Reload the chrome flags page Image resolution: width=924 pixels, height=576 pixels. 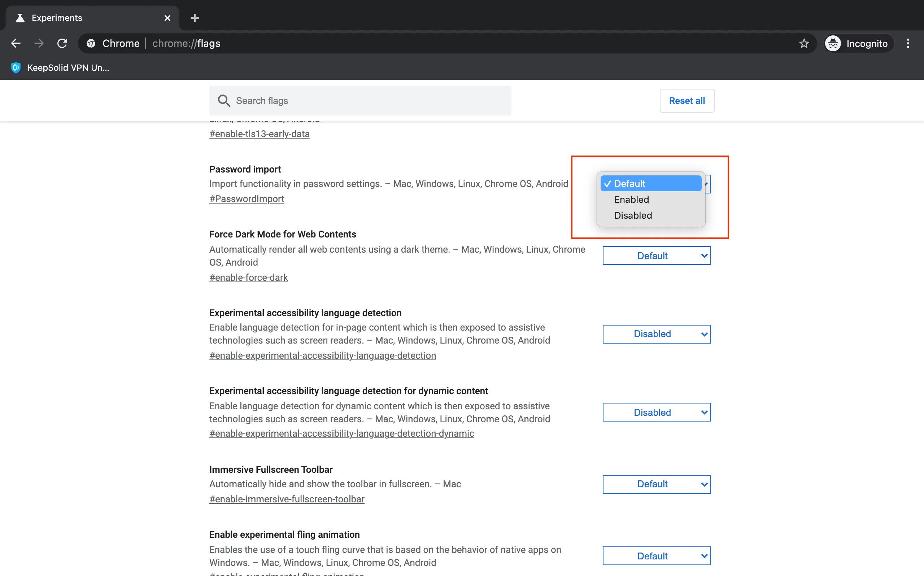tap(62, 43)
